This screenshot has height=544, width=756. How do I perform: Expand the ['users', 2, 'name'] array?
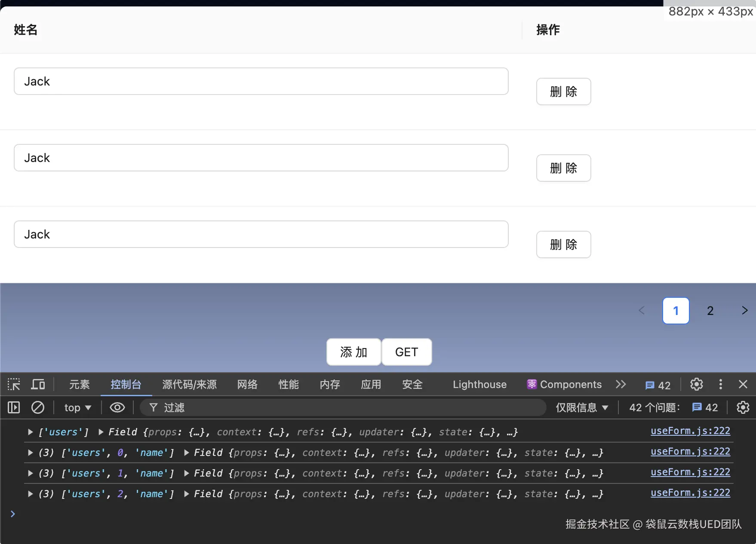pyautogui.click(x=31, y=494)
